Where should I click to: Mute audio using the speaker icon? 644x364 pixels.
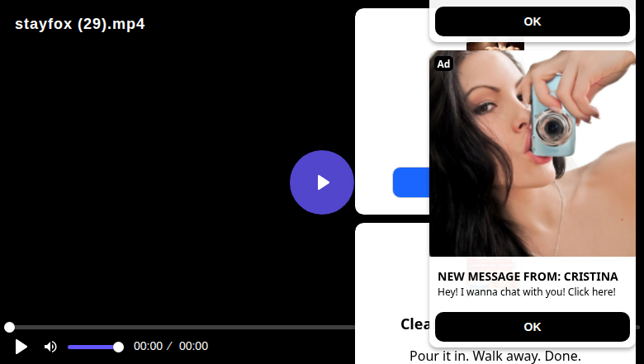pyautogui.click(x=50, y=347)
